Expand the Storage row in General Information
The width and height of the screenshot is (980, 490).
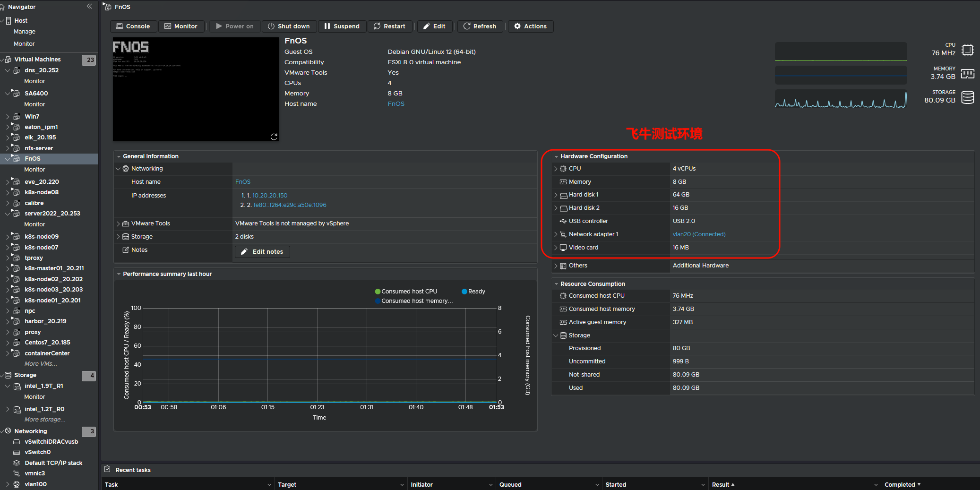point(118,237)
